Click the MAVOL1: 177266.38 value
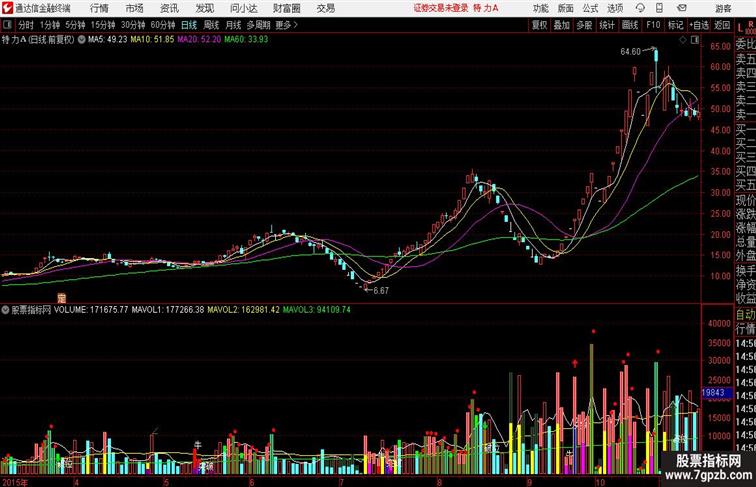The width and height of the screenshot is (756, 487). pyautogui.click(x=168, y=310)
